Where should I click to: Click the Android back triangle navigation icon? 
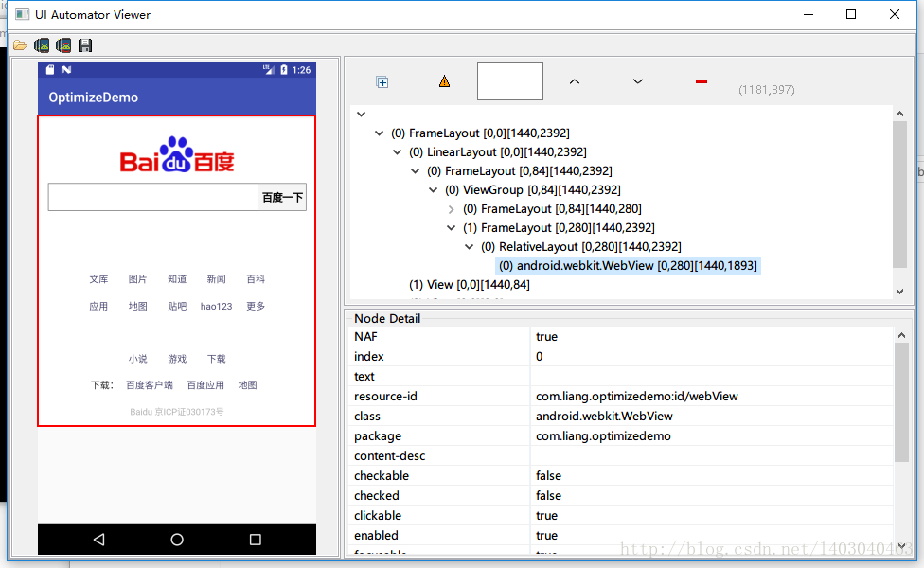pos(99,540)
